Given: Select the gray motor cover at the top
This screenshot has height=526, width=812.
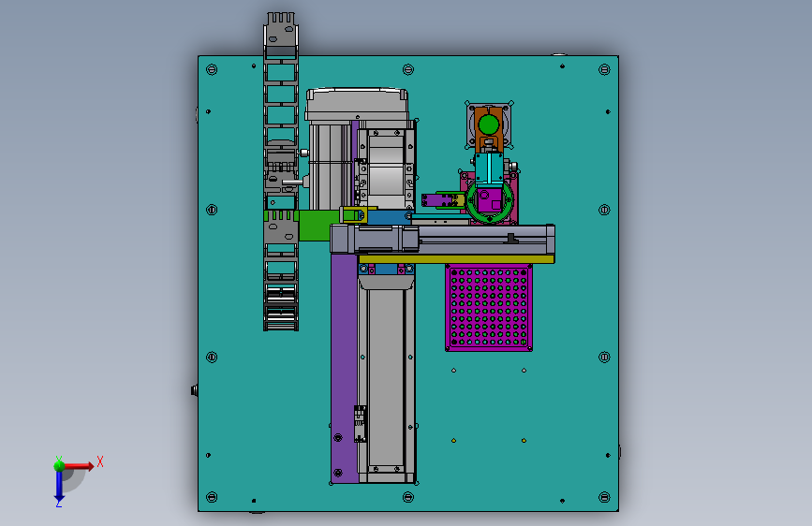Looking at the screenshot, I should [x=358, y=105].
